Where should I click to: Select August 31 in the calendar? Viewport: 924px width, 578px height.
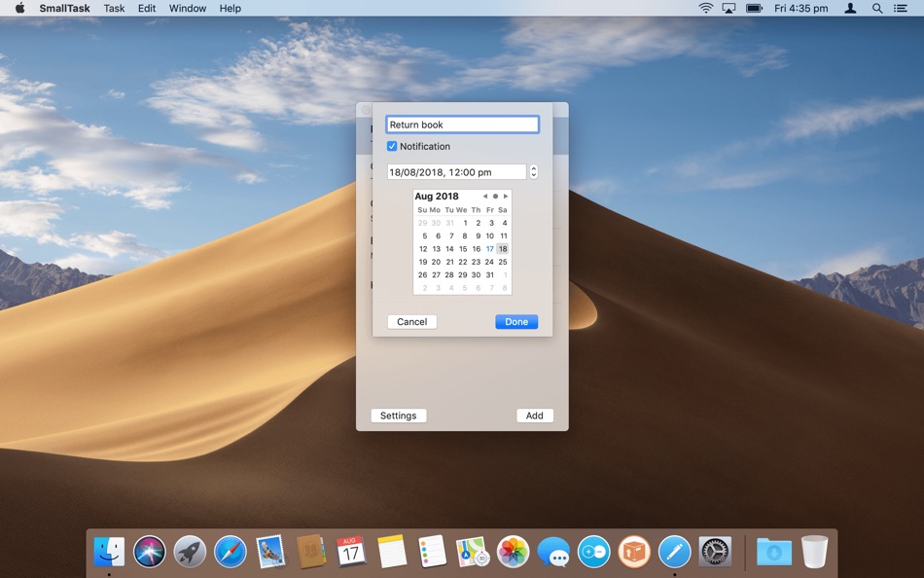489,274
